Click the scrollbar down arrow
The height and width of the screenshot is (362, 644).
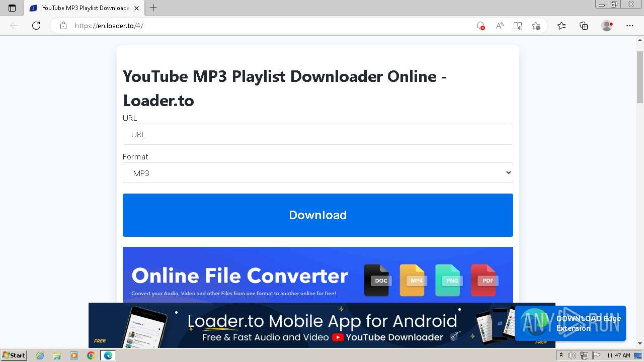[x=640, y=343]
